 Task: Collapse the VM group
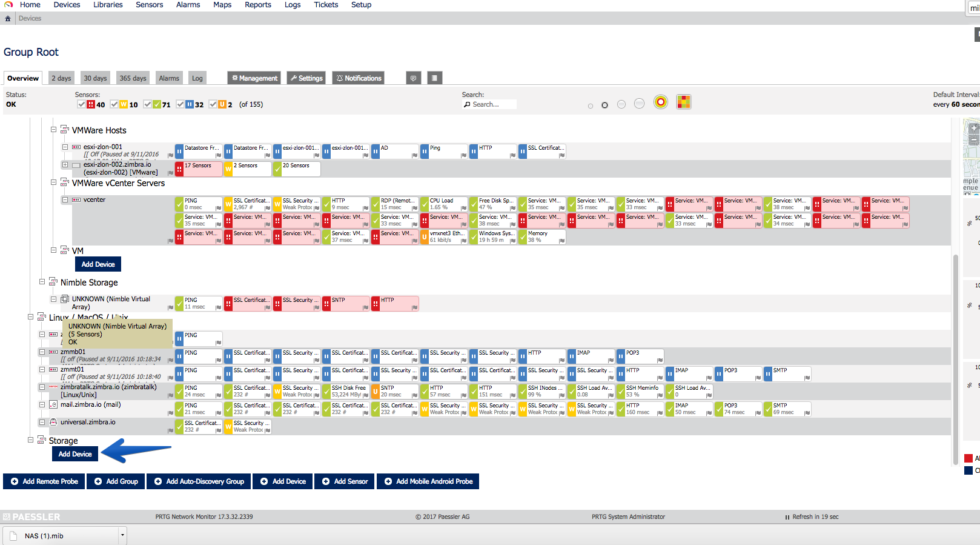click(53, 250)
